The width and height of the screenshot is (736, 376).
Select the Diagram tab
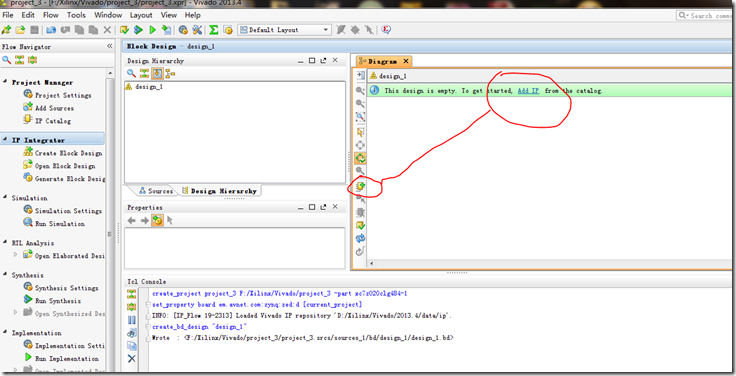click(384, 61)
